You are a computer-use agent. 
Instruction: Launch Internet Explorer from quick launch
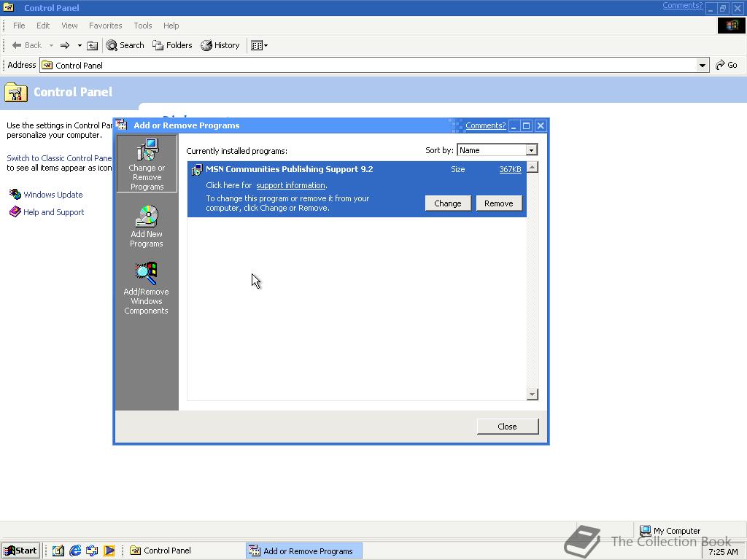[x=75, y=551]
